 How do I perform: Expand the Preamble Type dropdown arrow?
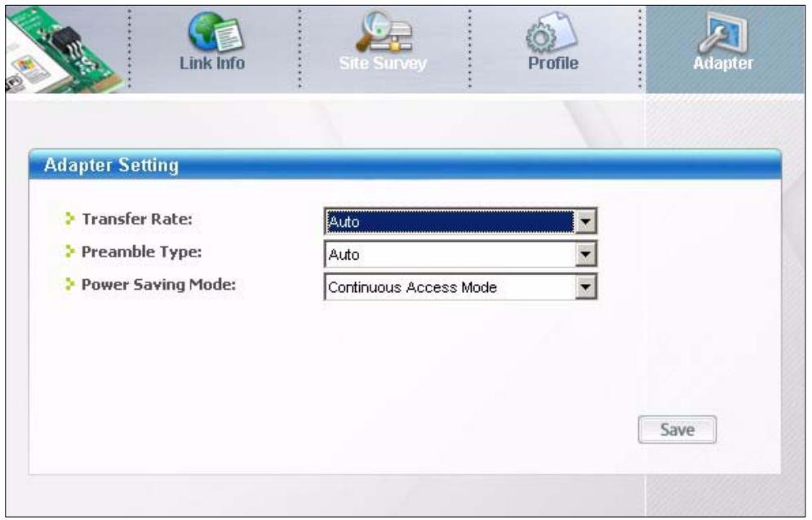[586, 255]
